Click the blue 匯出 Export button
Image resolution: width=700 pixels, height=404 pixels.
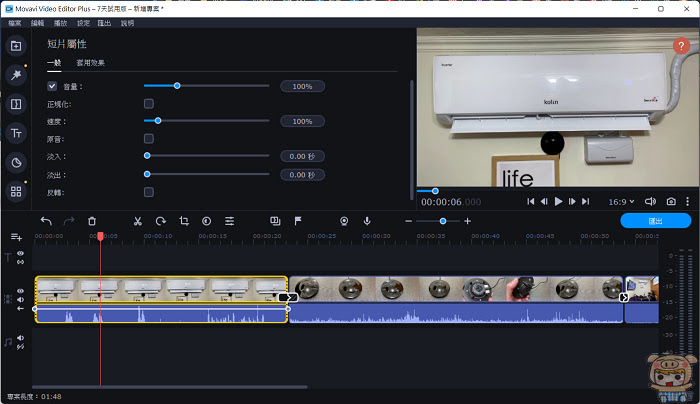pyautogui.click(x=655, y=221)
